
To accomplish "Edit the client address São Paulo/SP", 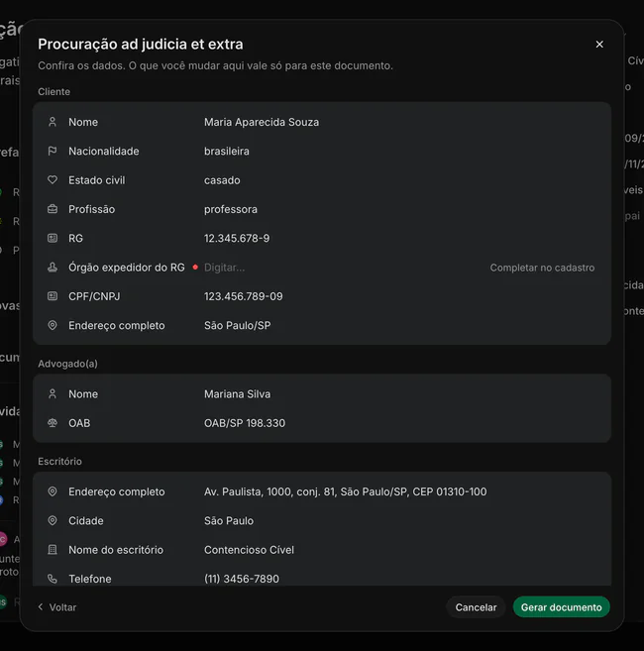I will (237, 325).
